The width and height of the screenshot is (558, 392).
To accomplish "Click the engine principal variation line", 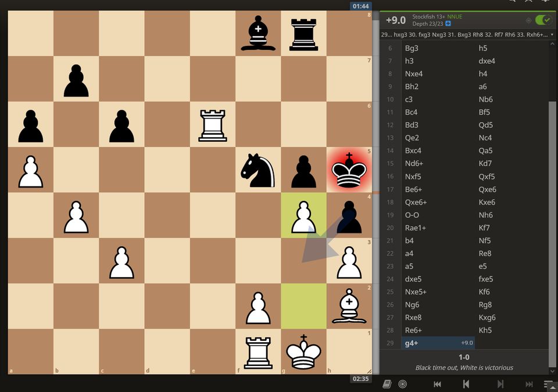I will [x=462, y=35].
